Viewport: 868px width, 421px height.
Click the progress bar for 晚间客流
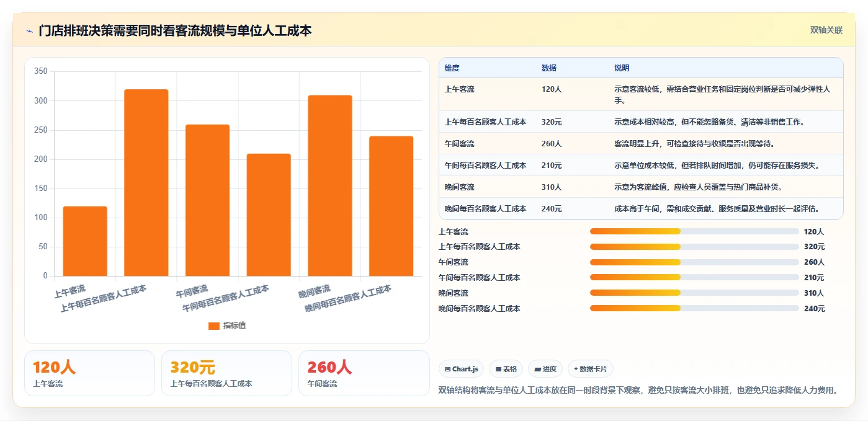694,293
